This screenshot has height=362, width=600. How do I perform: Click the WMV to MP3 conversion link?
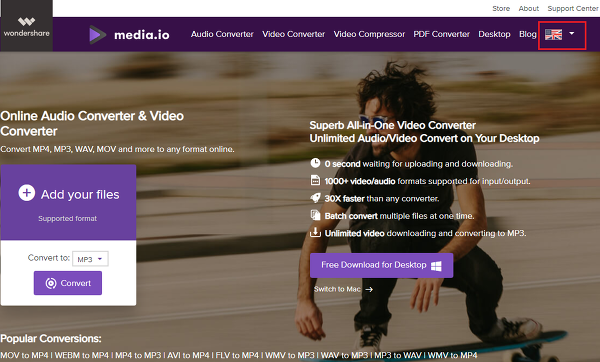click(x=290, y=355)
